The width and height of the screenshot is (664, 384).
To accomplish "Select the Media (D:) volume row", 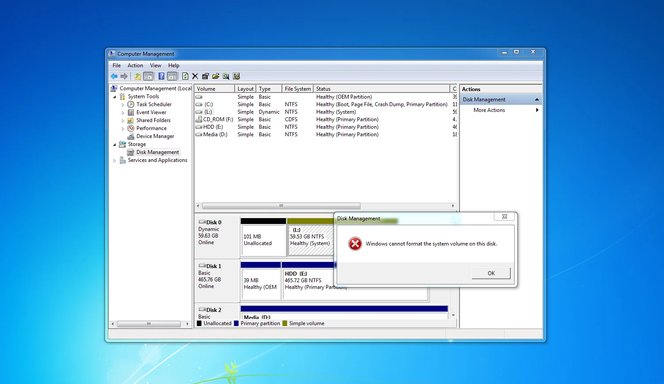I will coord(326,135).
